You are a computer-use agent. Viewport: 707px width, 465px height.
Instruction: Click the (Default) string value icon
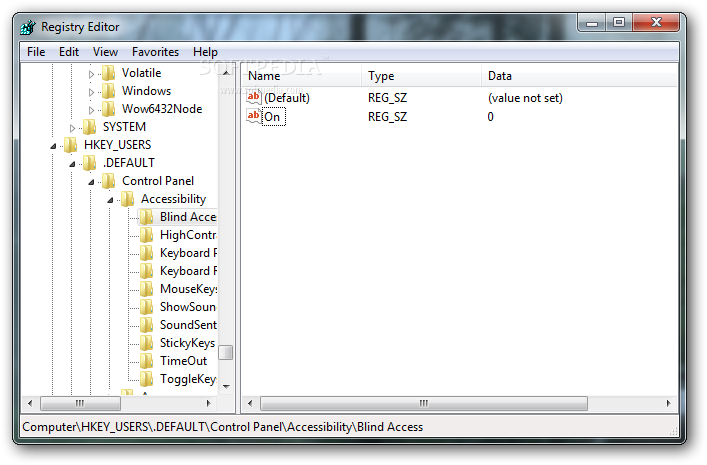coord(254,97)
